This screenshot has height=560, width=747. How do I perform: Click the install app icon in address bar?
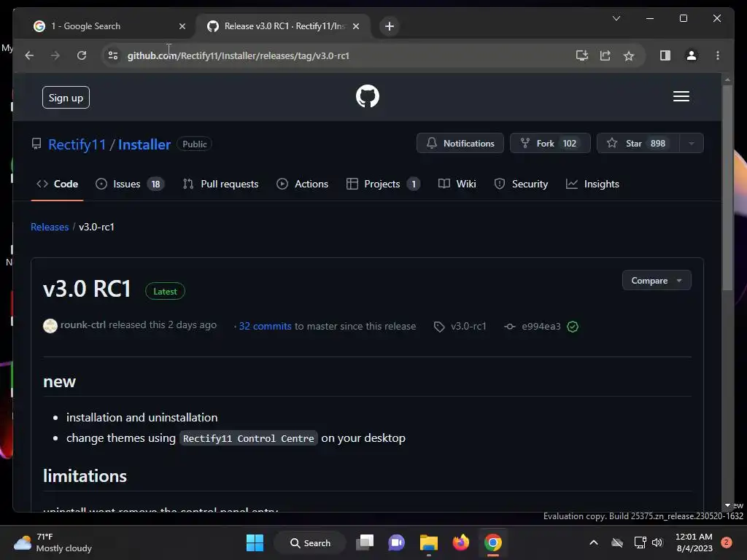581,55
